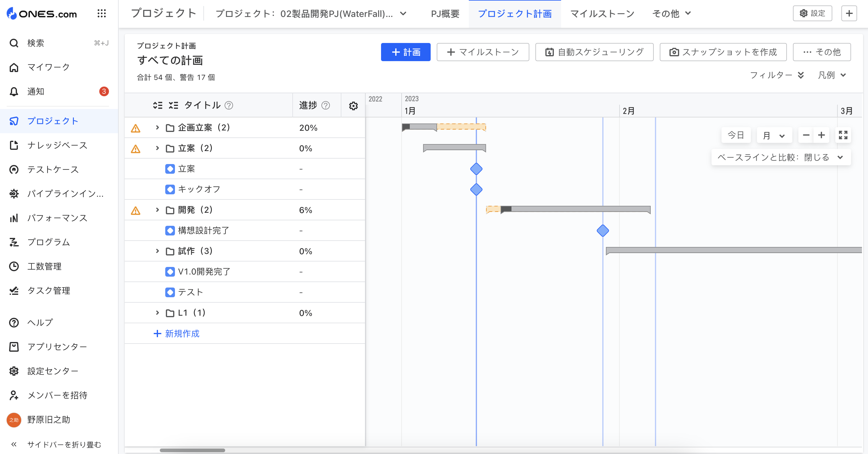868x454 pixels.
Task: Click the 構想設計完了 milestone diamond on Gantt
Action: coord(603,231)
